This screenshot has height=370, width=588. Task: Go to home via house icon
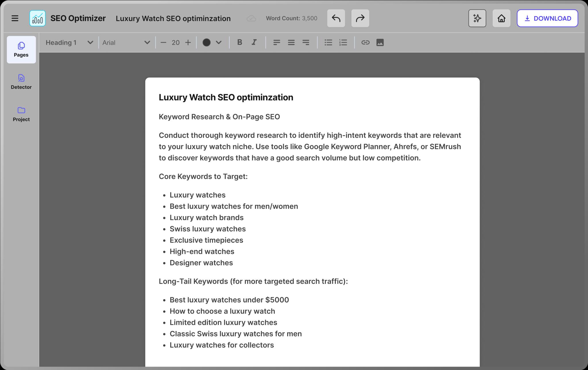click(501, 18)
